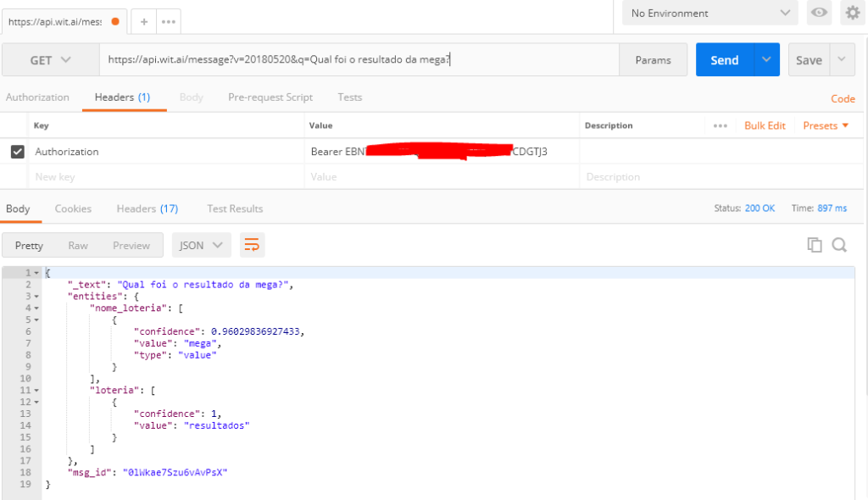Click the header columns three-dot options
This screenshot has height=500, width=868.
[721, 125]
